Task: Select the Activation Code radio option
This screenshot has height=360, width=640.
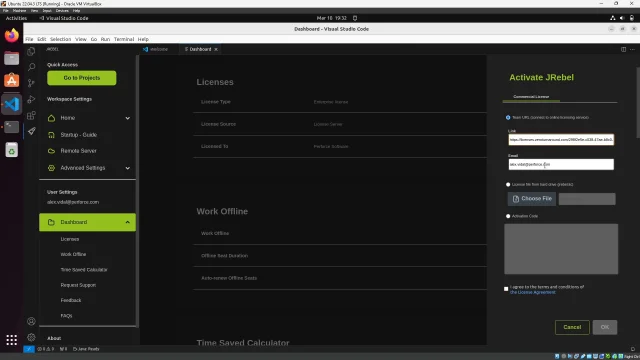Action: point(508,216)
